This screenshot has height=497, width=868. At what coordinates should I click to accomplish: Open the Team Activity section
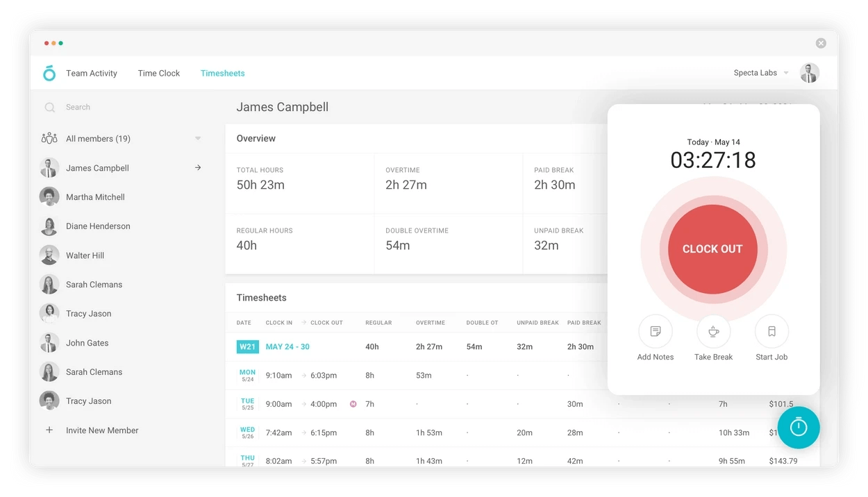point(91,73)
